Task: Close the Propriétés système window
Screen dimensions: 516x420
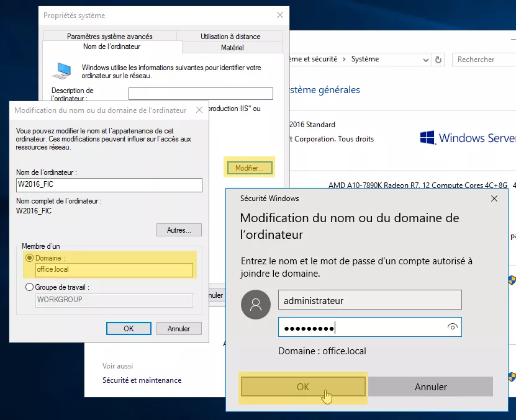Action: 279,15
